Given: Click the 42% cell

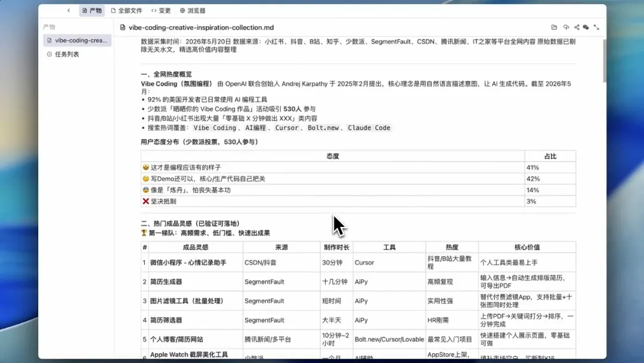Looking at the screenshot, I should coord(550,179).
